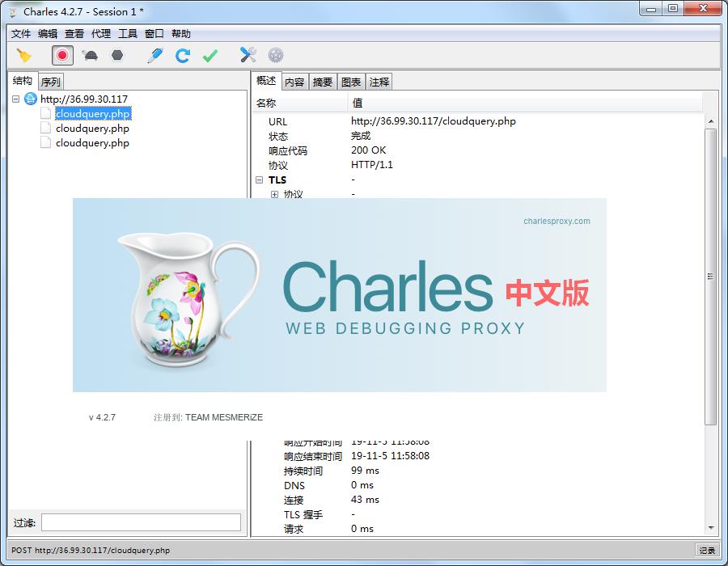Click the globe icon beside http://36.99.30.117

pyautogui.click(x=29, y=99)
